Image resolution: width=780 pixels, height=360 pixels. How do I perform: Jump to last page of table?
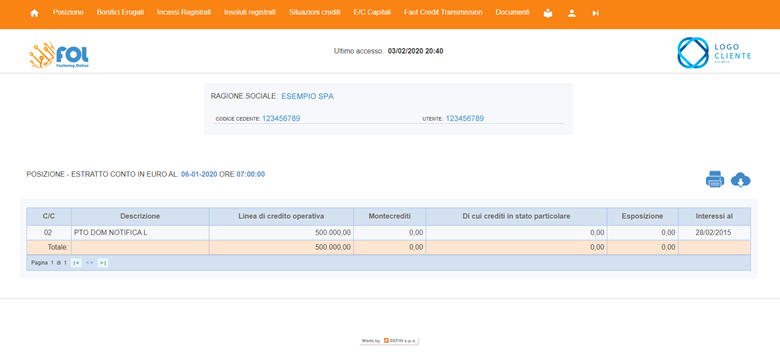click(x=102, y=263)
